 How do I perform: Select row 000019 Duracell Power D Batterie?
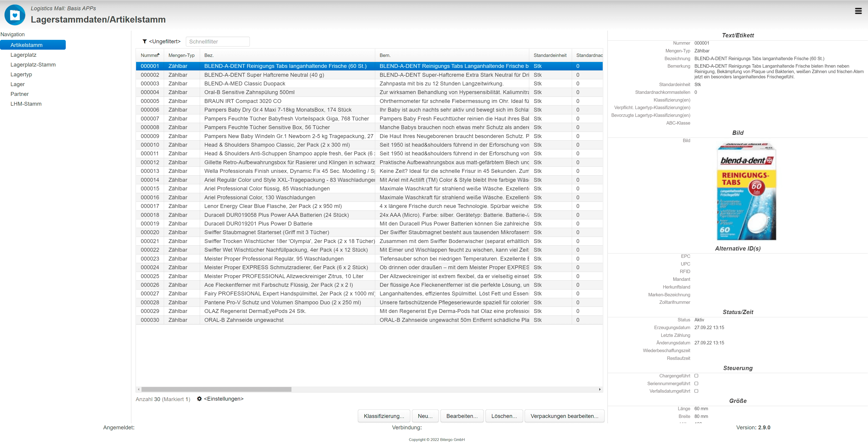click(369, 224)
